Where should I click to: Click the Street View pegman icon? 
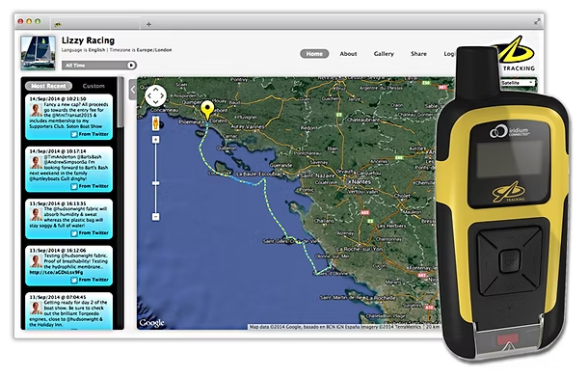[x=155, y=123]
